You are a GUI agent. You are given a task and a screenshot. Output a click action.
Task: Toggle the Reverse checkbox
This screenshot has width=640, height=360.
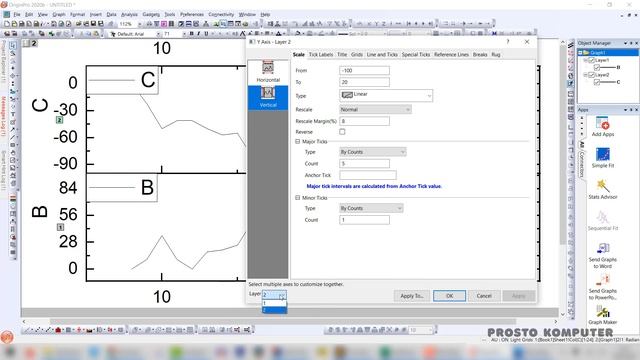342,132
